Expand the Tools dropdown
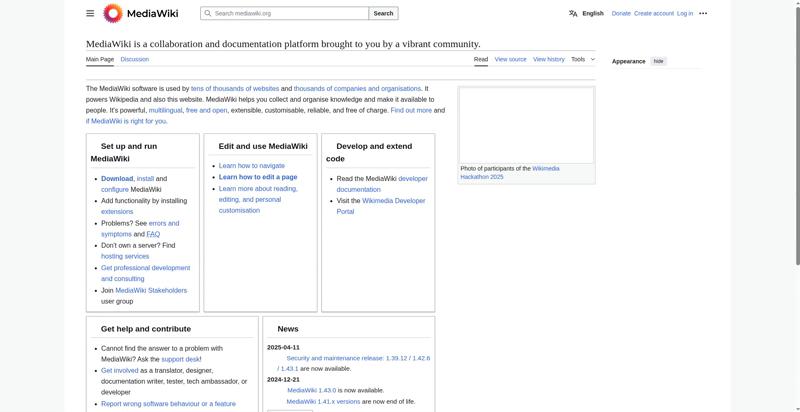This screenshot has width=800, height=412. [x=583, y=60]
